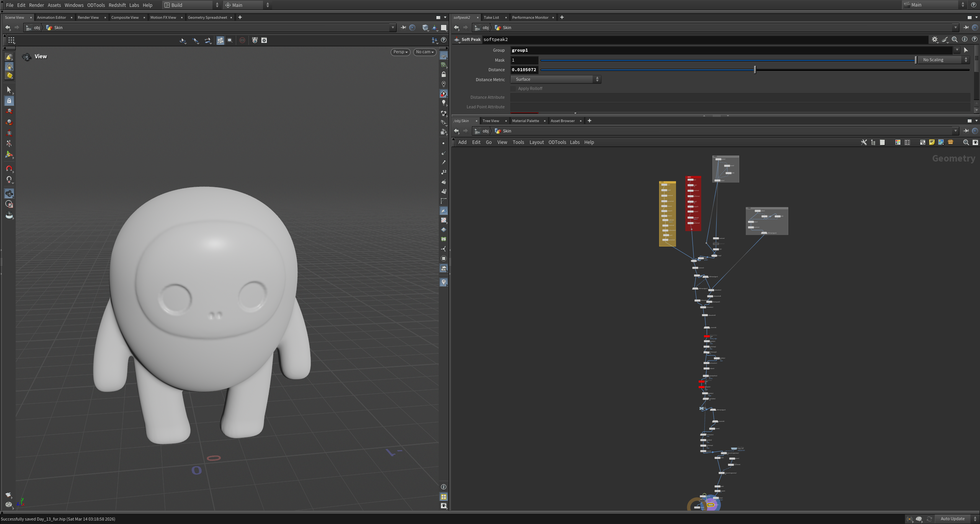Activate the Pose tool in left toolbar

point(9,144)
